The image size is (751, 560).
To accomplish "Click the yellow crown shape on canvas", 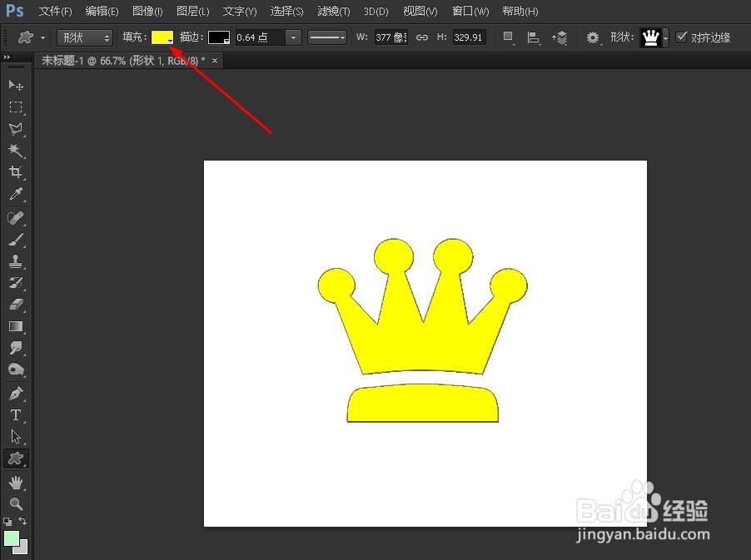I will (x=423, y=330).
